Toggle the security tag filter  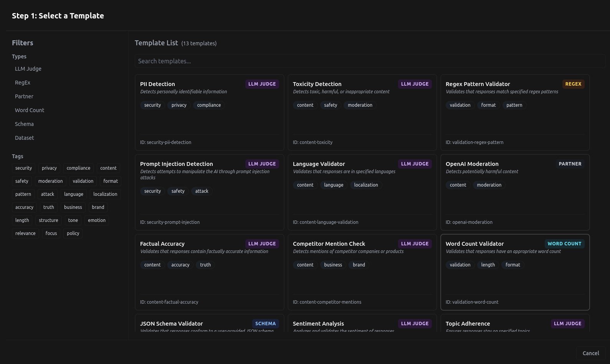click(23, 168)
